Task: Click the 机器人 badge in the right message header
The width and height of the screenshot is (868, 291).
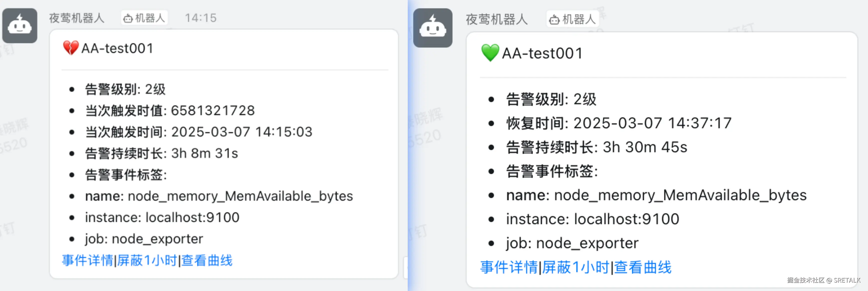Action: click(x=573, y=19)
